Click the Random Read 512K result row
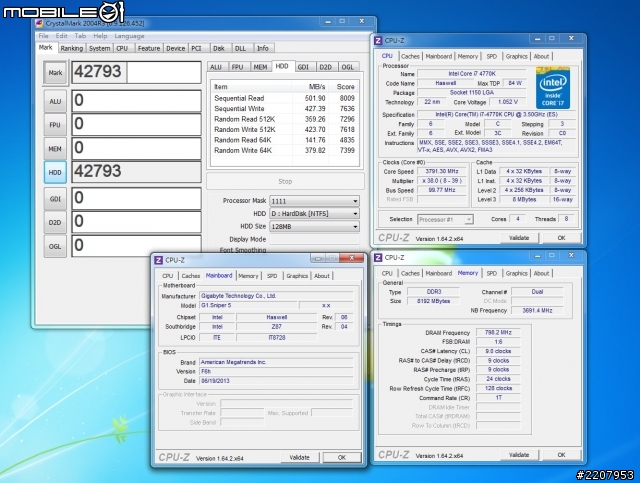Image resolution: width=640 pixels, height=483 pixels. pyautogui.click(x=284, y=119)
